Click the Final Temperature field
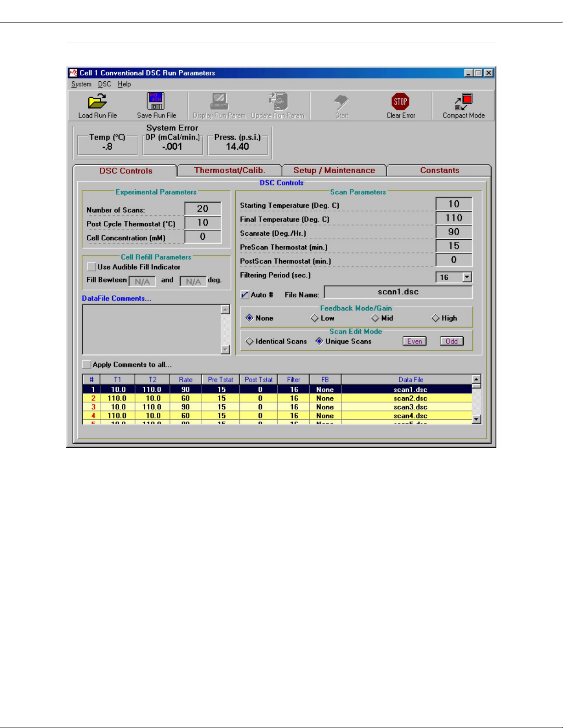Viewport: 563px width, 728px height. (x=454, y=218)
